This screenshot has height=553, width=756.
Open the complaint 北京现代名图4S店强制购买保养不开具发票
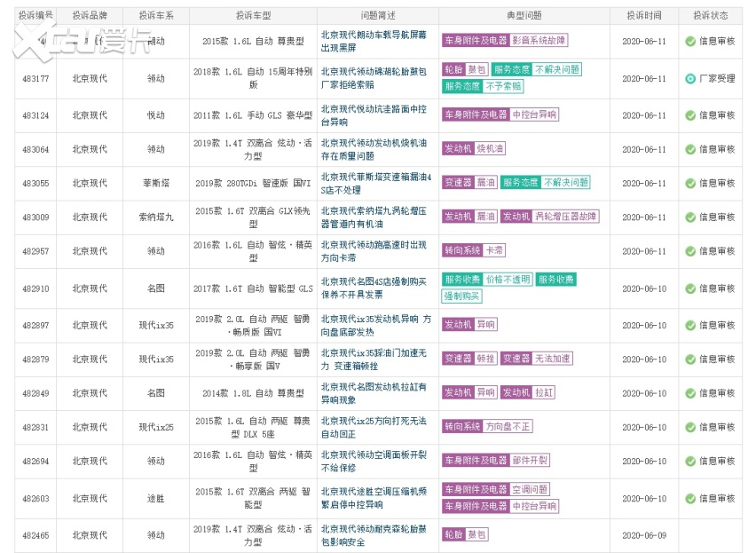point(374,288)
